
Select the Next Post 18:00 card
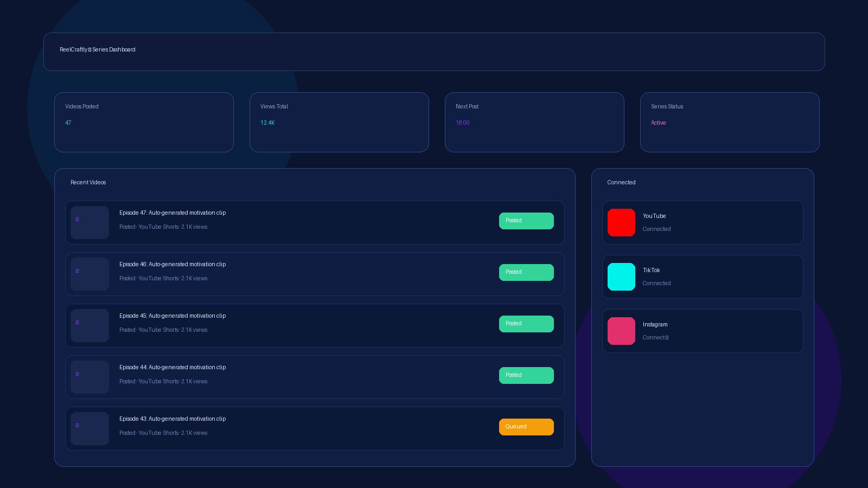click(x=534, y=122)
